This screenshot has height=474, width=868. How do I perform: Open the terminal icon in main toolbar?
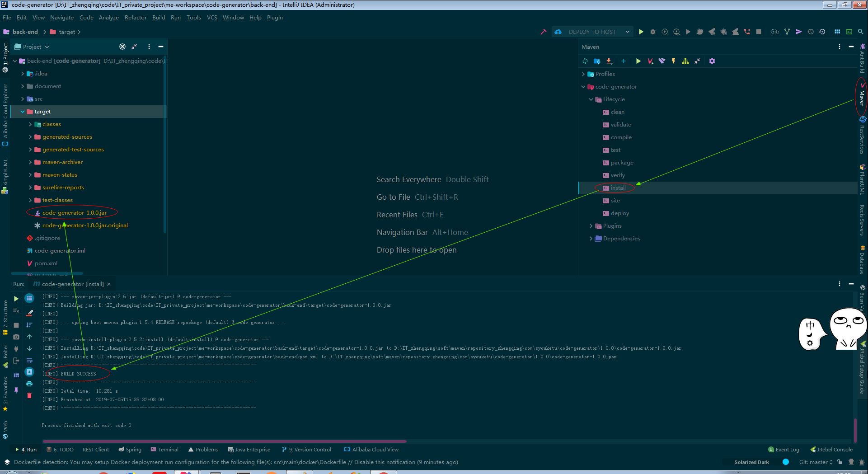(849, 32)
